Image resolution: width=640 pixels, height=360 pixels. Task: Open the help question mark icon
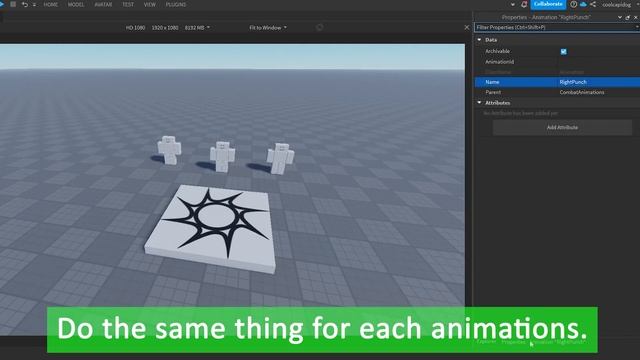pyautogui.click(x=573, y=4)
